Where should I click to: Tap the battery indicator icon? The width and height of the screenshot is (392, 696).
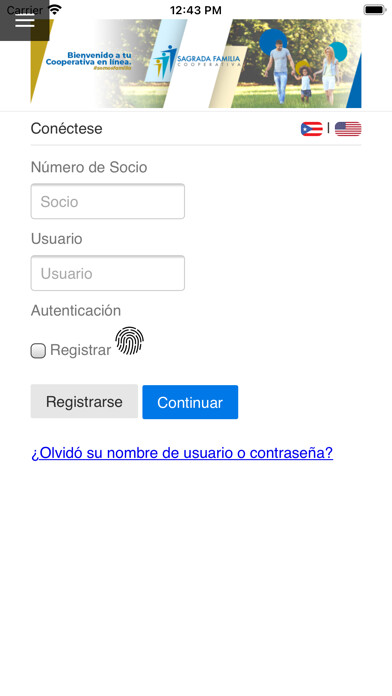[x=375, y=10]
